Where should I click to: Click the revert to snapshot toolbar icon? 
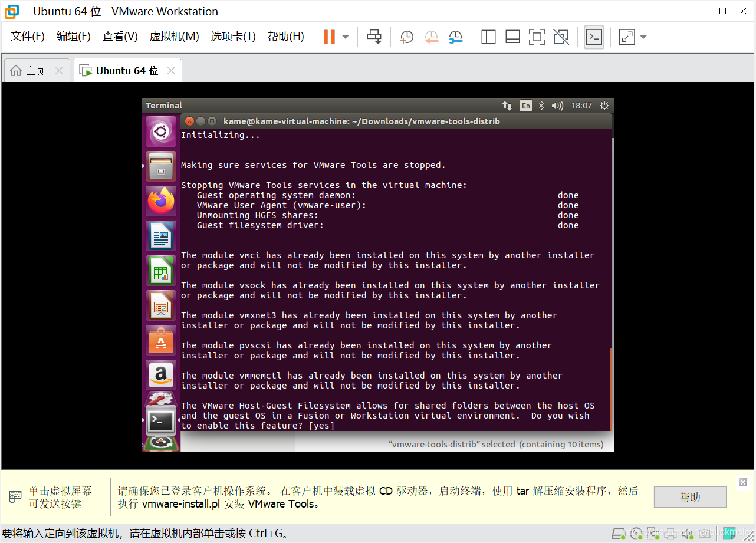point(431,37)
